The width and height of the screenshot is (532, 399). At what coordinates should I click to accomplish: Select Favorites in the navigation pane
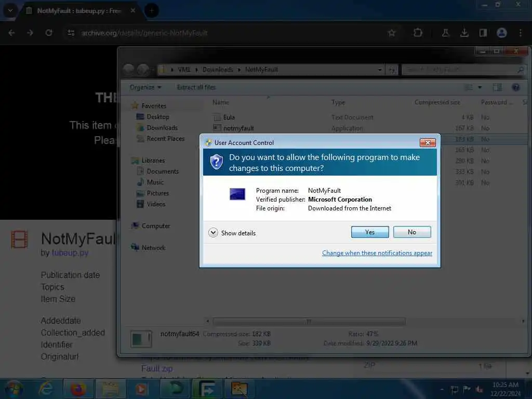154,106
